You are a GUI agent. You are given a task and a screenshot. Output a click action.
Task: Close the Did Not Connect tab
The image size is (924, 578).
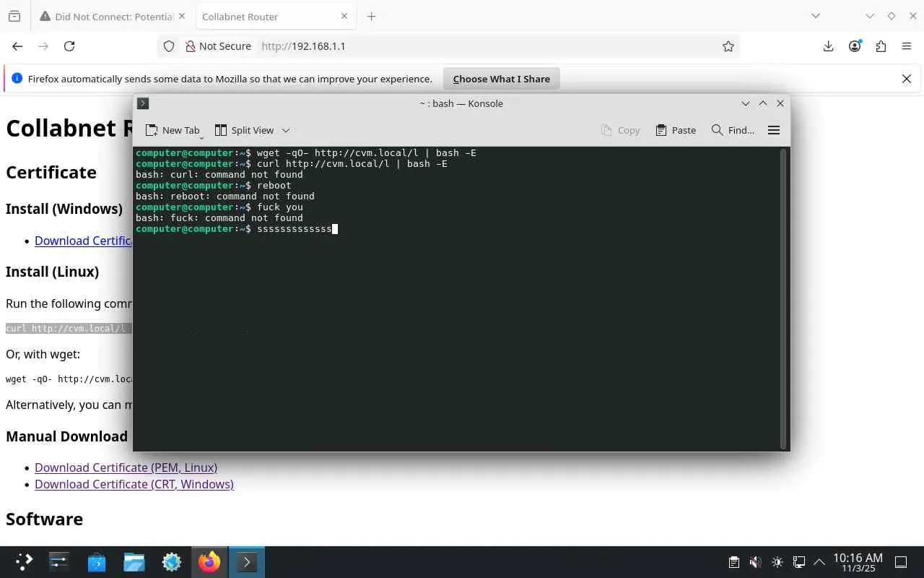[x=181, y=17]
